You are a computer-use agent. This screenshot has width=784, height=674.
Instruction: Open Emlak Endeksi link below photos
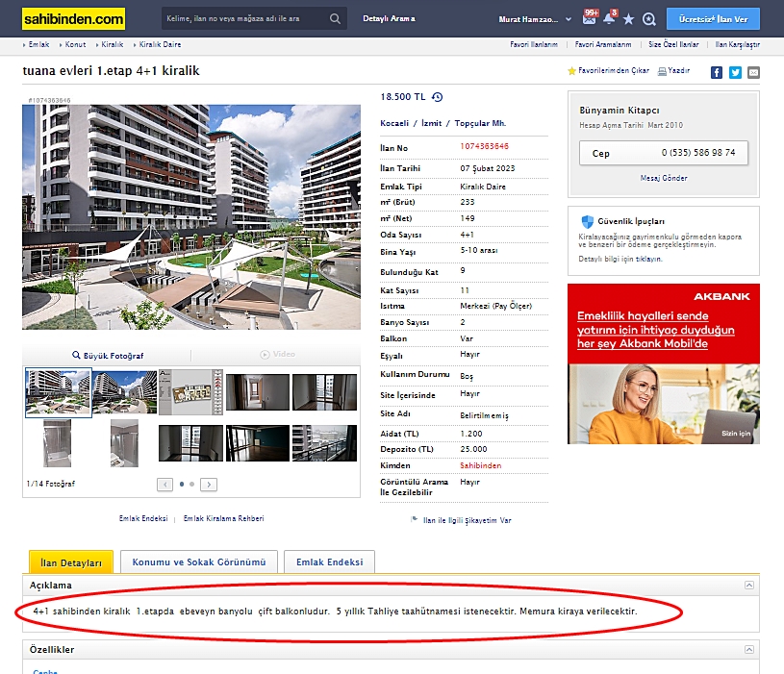coord(143,518)
